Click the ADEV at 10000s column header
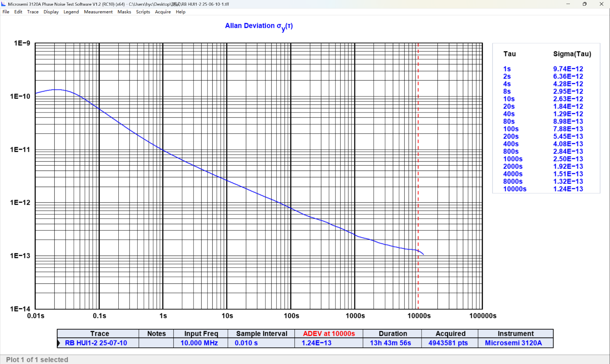Image resolution: width=610 pixels, height=364 pixels. 329,334
